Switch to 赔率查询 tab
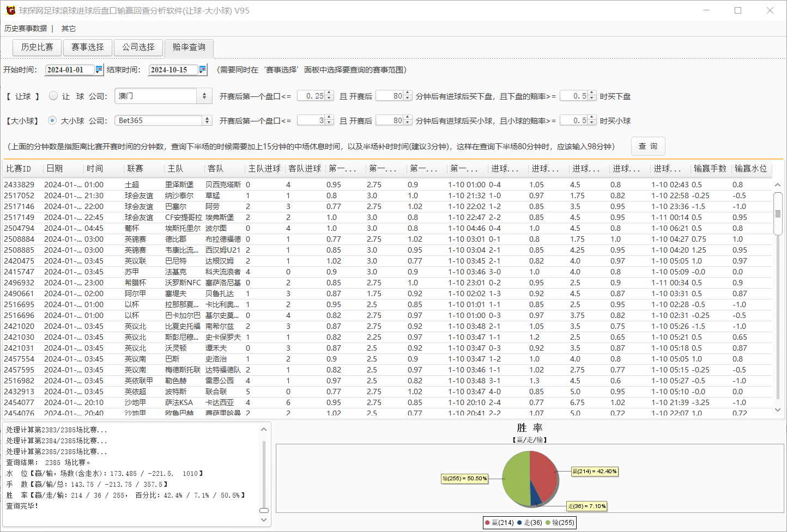 click(189, 47)
